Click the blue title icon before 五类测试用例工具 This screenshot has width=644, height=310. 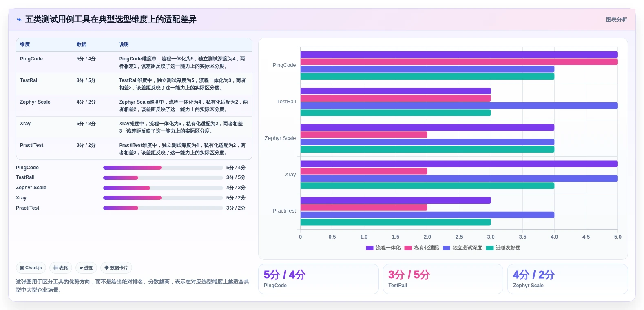19,20
